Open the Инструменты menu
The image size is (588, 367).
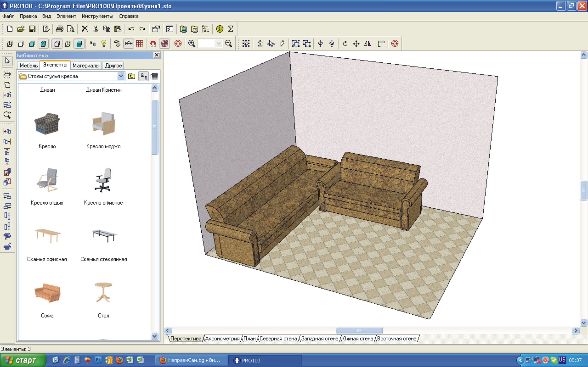coord(97,16)
